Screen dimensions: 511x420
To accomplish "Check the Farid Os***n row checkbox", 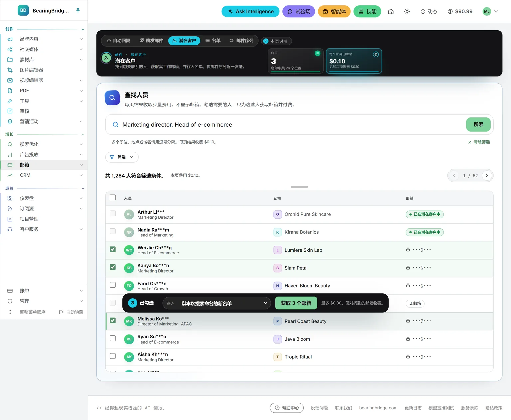I will pos(113,285).
